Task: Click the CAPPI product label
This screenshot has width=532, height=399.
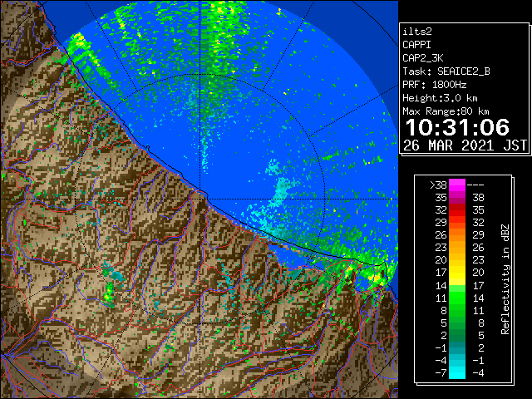Action: tap(416, 45)
